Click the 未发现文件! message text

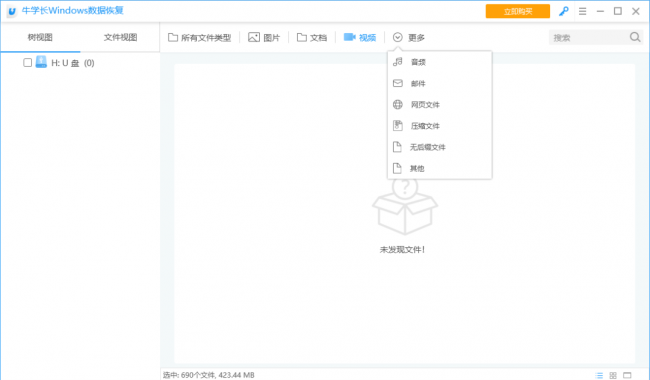click(x=403, y=249)
